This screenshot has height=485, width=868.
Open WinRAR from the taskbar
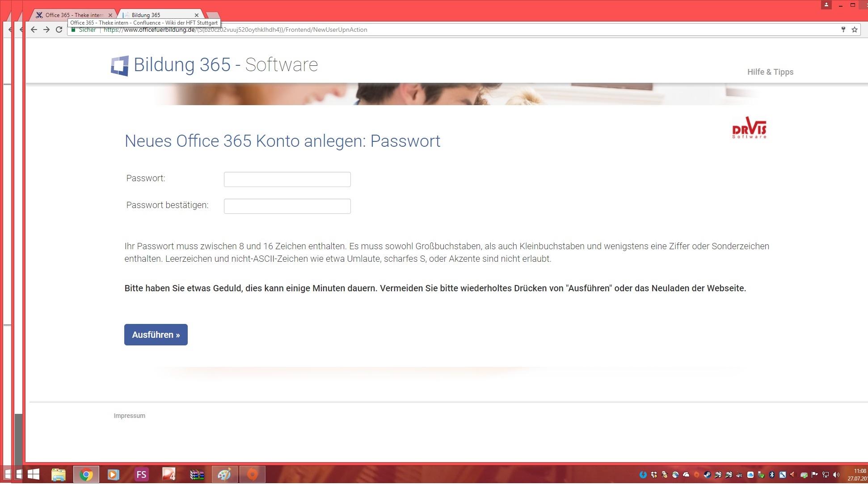(197, 475)
